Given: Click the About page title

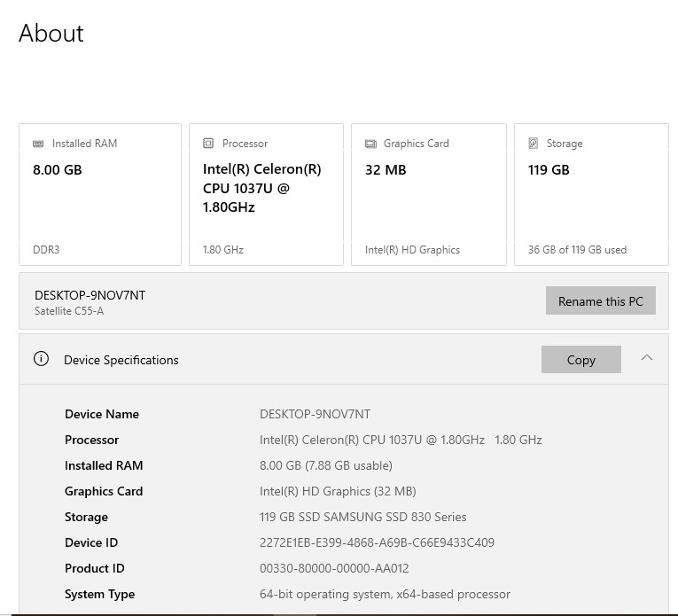Looking at the screenshot, I should pos(51,33).
